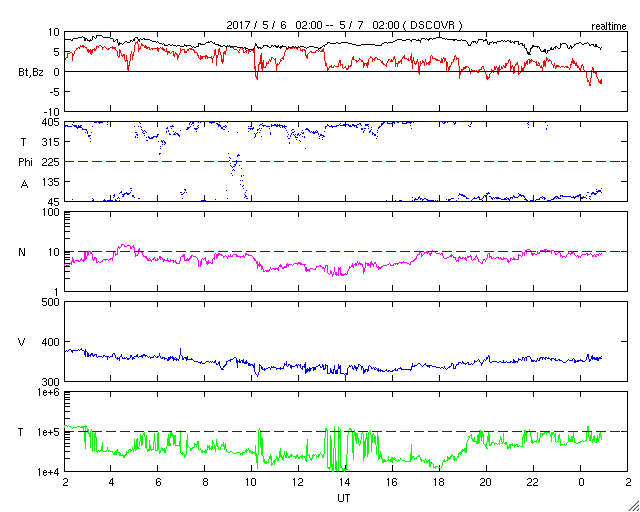Viewport: 640px width, 512px height.
Task: Click the '225' Phi tick label
Action: point(52,163)
